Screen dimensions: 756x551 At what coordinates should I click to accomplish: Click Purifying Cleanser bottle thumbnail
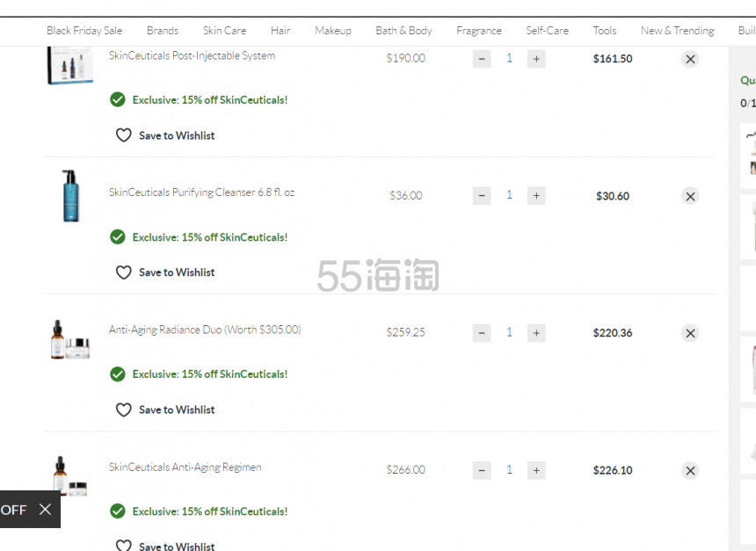70,196
